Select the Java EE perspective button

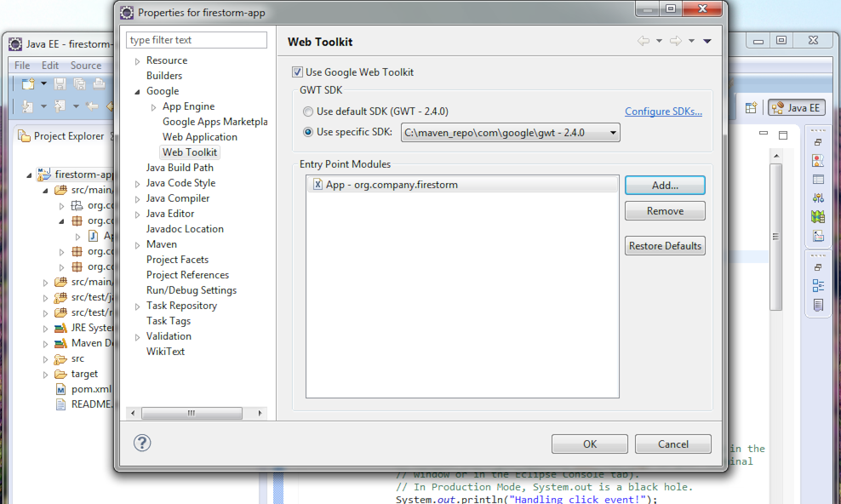tap(797, 108)
